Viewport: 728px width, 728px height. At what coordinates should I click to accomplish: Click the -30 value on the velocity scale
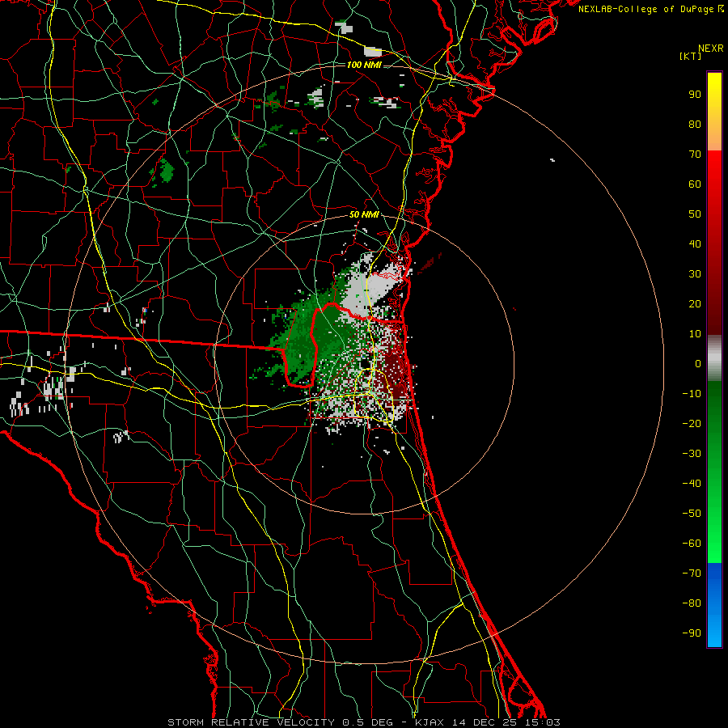pyautogui.click(x=692, y=454)
